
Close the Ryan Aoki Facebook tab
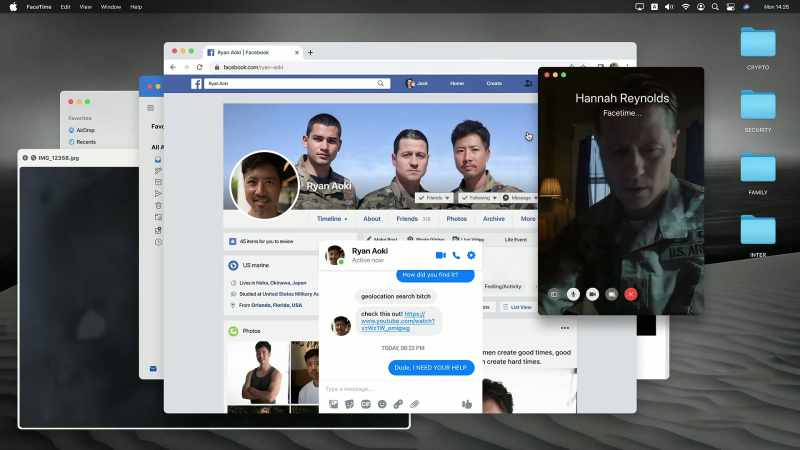[x=297, y=53]
